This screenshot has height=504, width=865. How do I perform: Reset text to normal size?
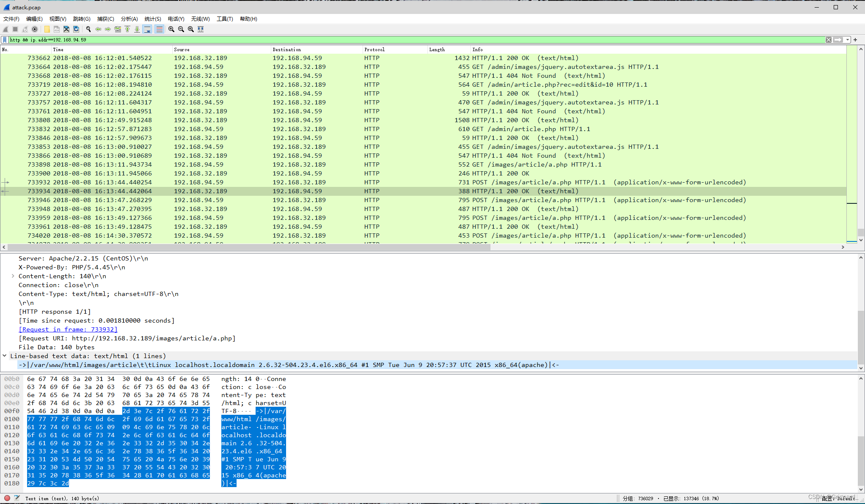pyautogui.click(x=191, y=29)
